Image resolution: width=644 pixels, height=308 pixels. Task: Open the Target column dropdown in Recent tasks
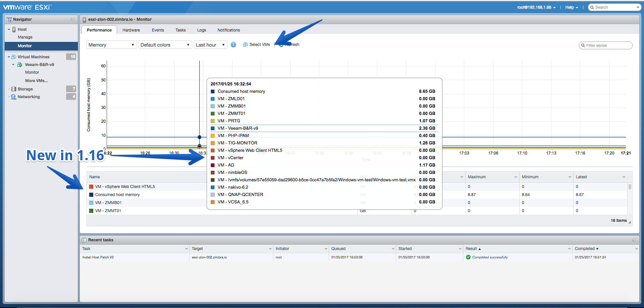tap(270, 249)
